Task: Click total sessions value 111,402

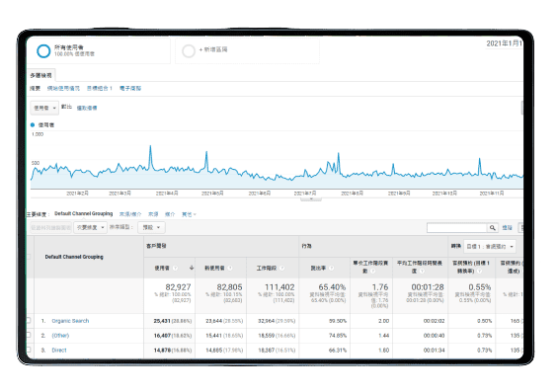Action: [279, 287]
